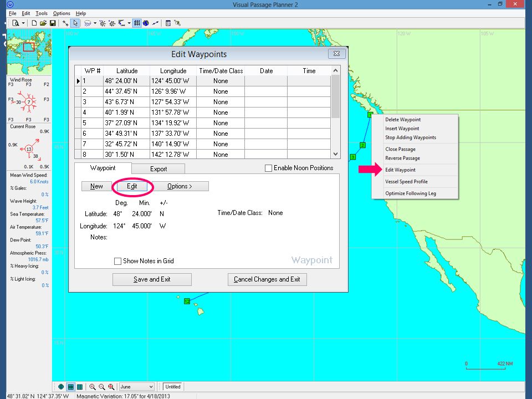This screenshot has height=399, width=532.
Task: Toggle the grid lines toolbar button
Action: [137, 23]
